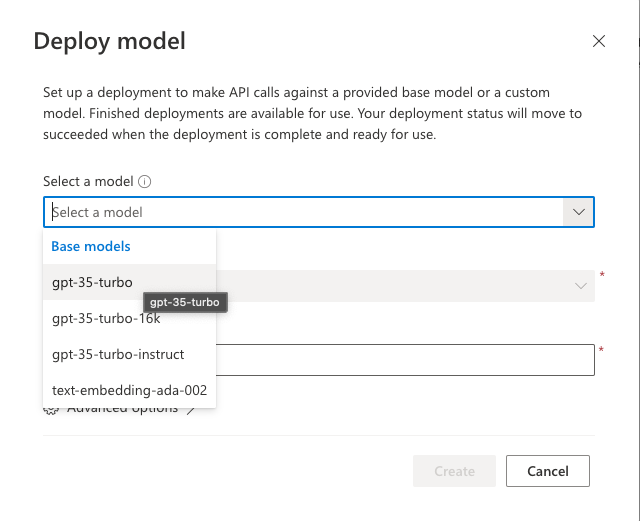640x521 pixels.
Task: Click the disabled Create button
Action: [454, 471]
